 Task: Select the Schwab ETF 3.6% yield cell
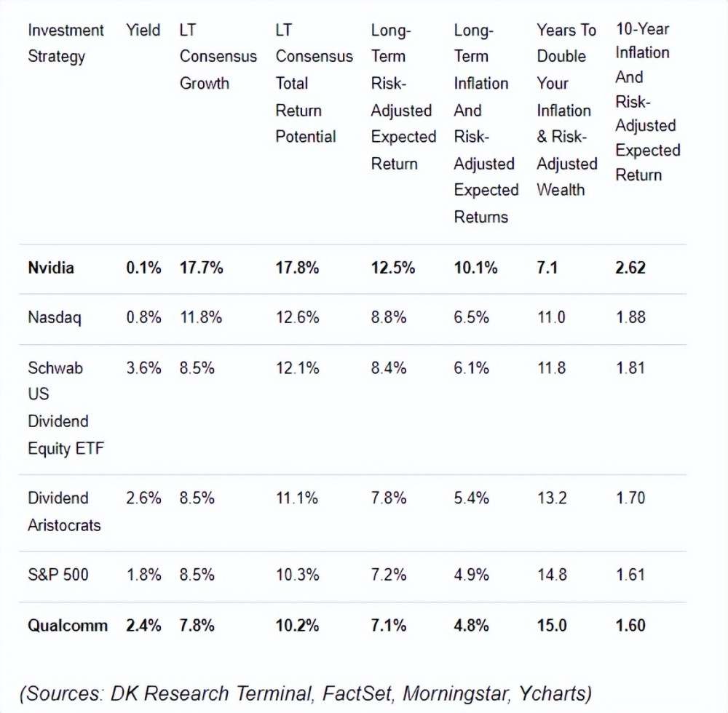[143, 368]
